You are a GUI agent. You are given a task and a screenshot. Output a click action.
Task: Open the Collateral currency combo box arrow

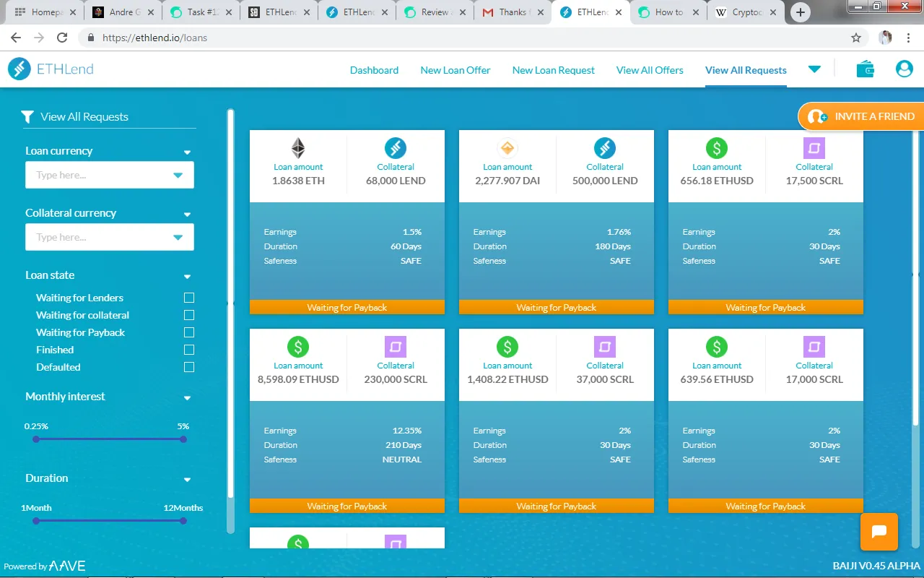(x=178, y=237)
